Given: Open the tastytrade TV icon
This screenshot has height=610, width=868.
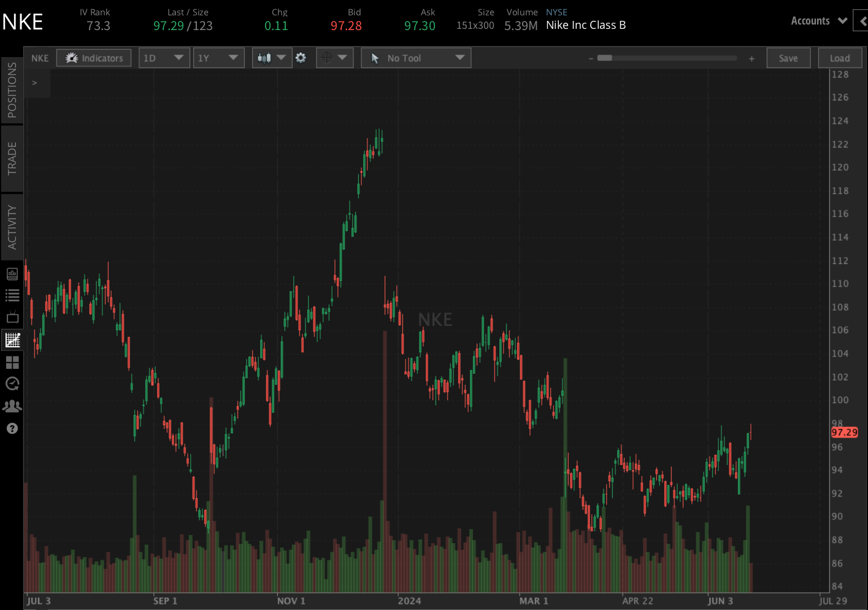Looking at the screenshot, I should (x=12, y=317).
